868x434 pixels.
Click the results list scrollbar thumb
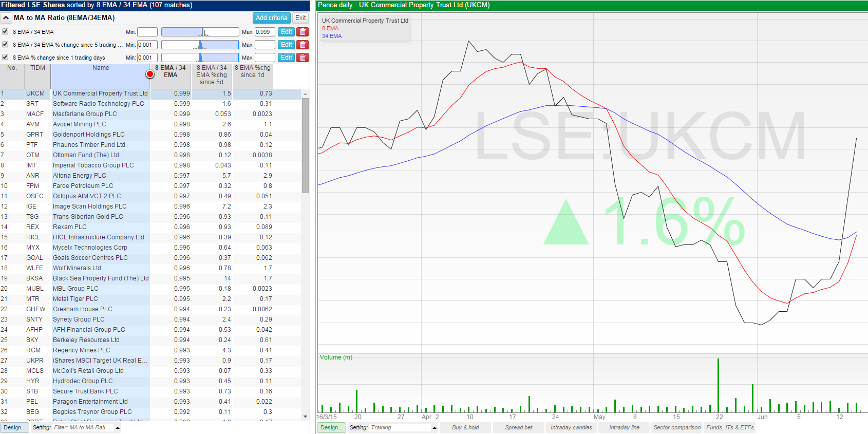pos(305,145)
